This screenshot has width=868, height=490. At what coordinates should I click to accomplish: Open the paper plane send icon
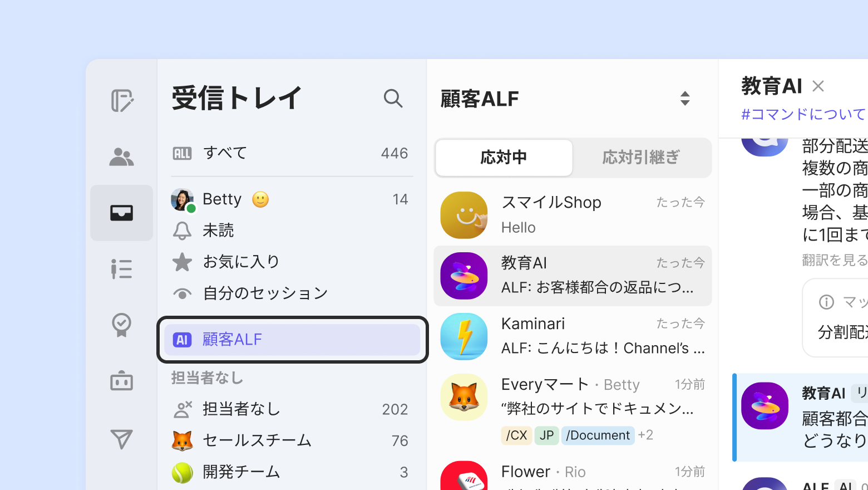pyautogui.click(x=121, y=439)
